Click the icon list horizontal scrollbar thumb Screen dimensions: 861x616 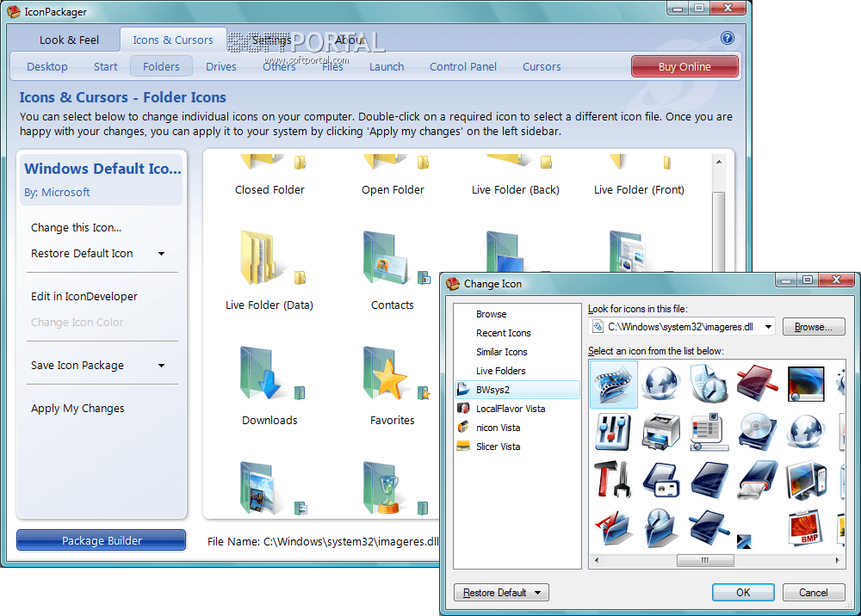tap(706, 560)
